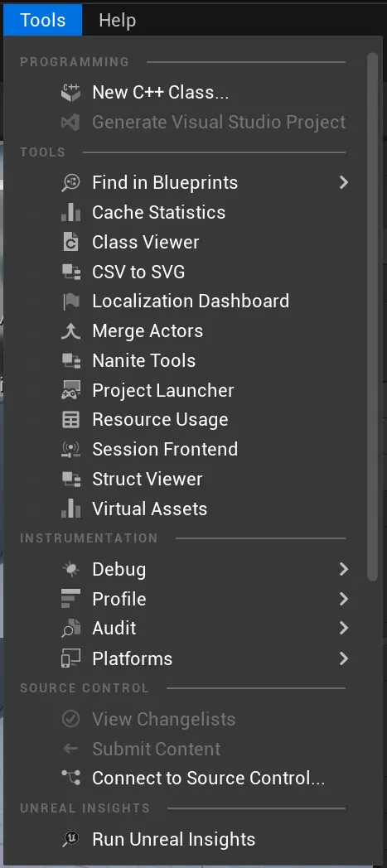Click the Struct Viewer icon
The width and height of the screenshot is (387, 868).
tap(71, 480)
